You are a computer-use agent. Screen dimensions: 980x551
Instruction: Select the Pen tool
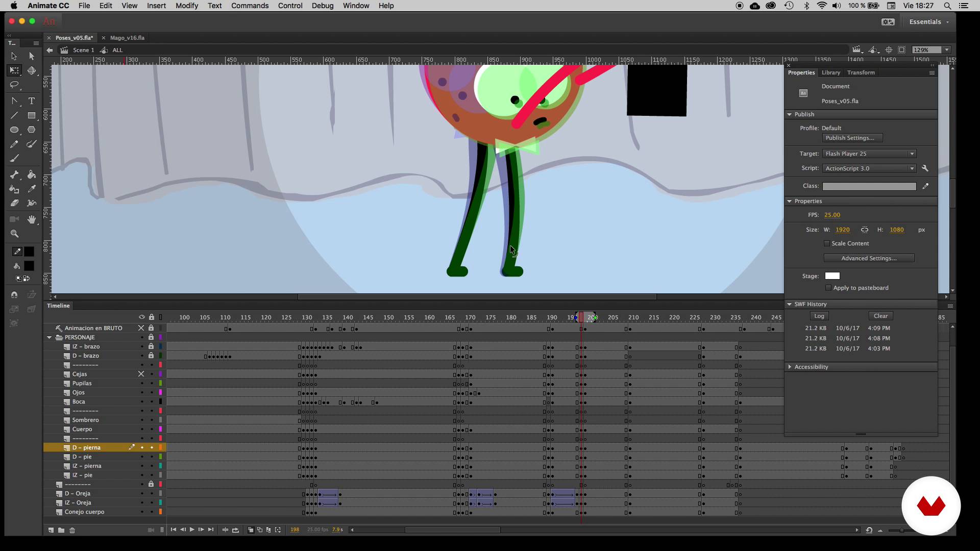(14, 101)
